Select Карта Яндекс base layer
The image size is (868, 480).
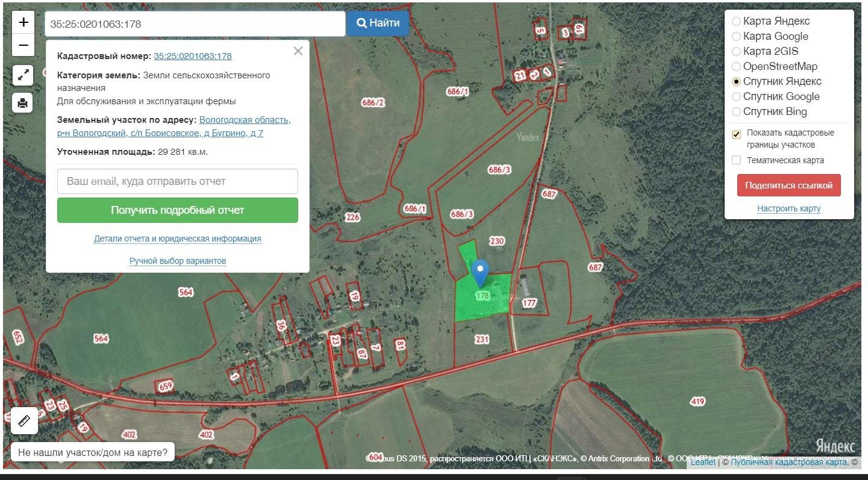point(736,21)
